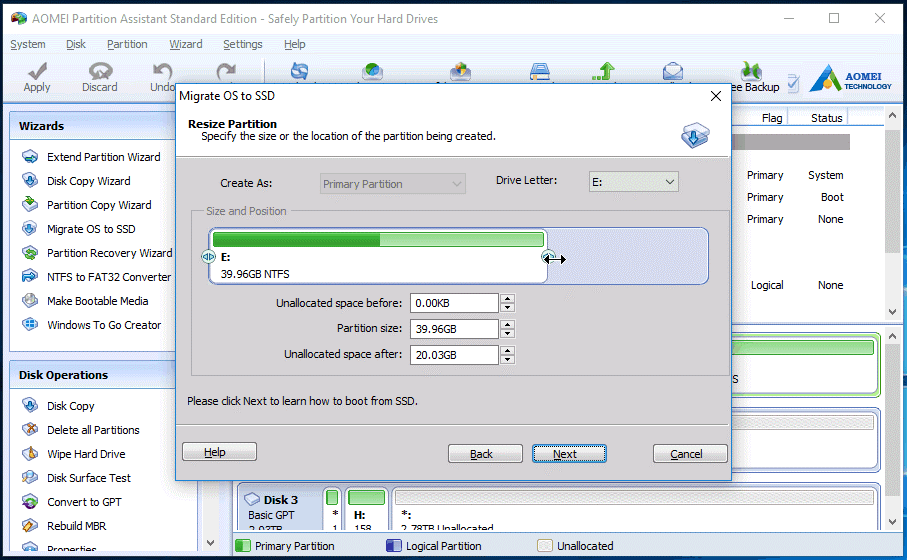Open the Drive Letter dropdown

click(633, 182)
